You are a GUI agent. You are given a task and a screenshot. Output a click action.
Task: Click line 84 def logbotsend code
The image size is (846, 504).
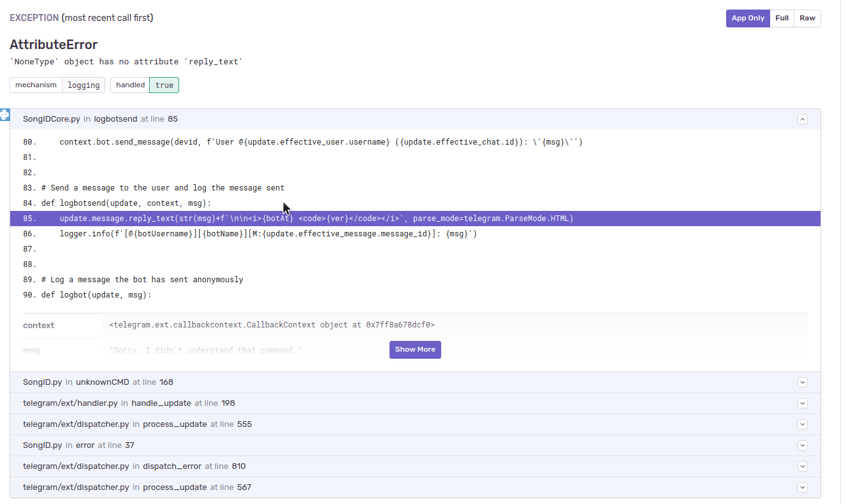click(x=126, y=203)
